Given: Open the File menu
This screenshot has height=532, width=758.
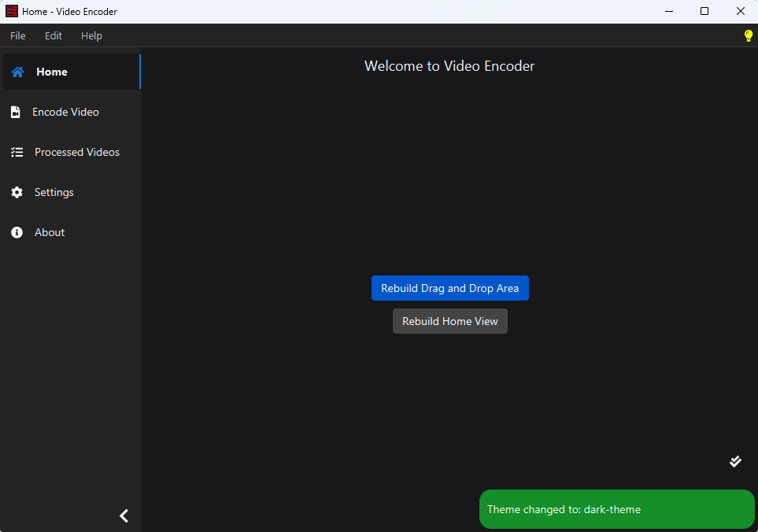Looking at the screenshot, I should click(x=17, y=35).
